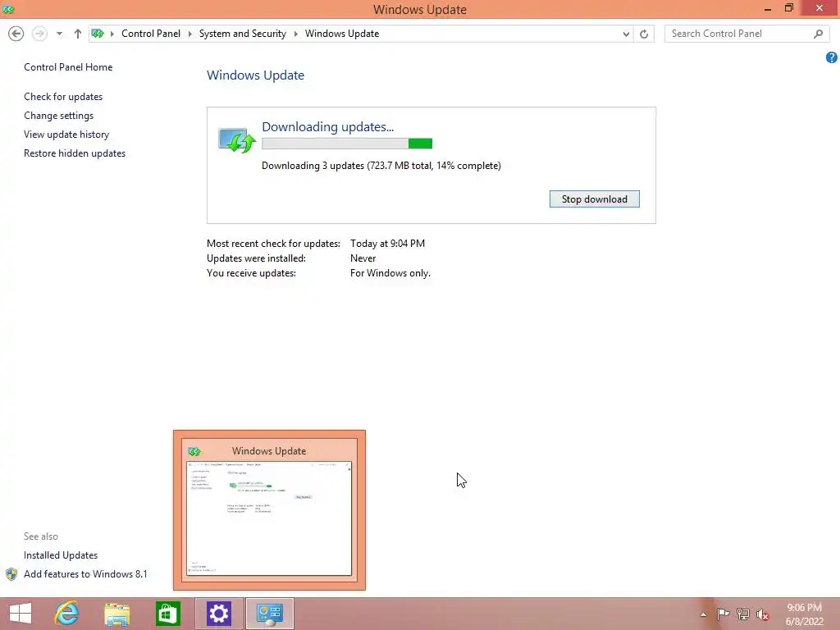This screenshot has width=840, height=630.
Task: Select the Windows Update taskbar preview thumbnail
Action: (x=269, y=510)
